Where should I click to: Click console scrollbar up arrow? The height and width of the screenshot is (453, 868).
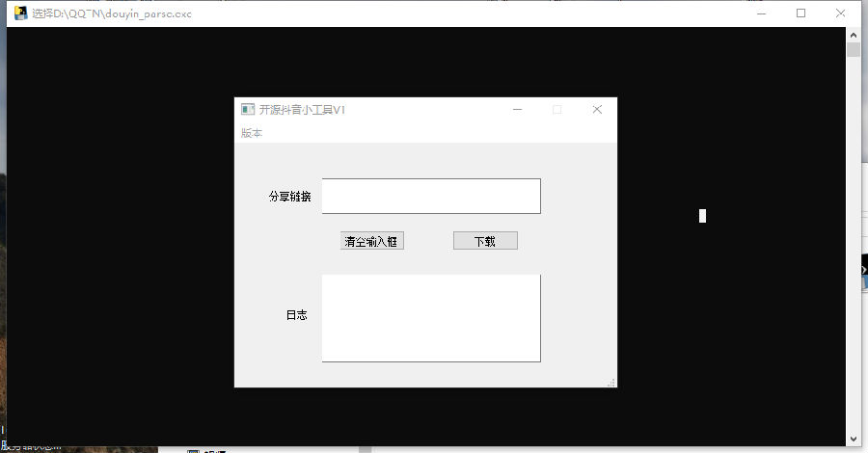(854, 35)
